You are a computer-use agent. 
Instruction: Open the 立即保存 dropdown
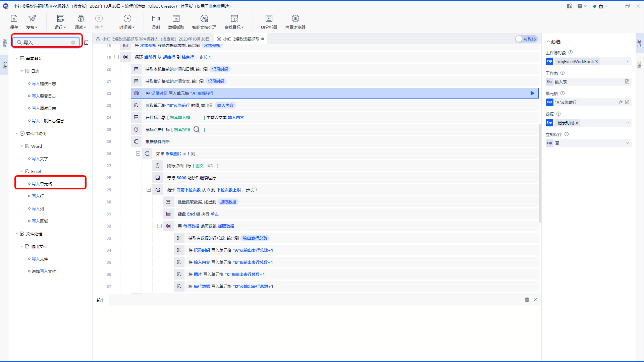click(627, 143)
